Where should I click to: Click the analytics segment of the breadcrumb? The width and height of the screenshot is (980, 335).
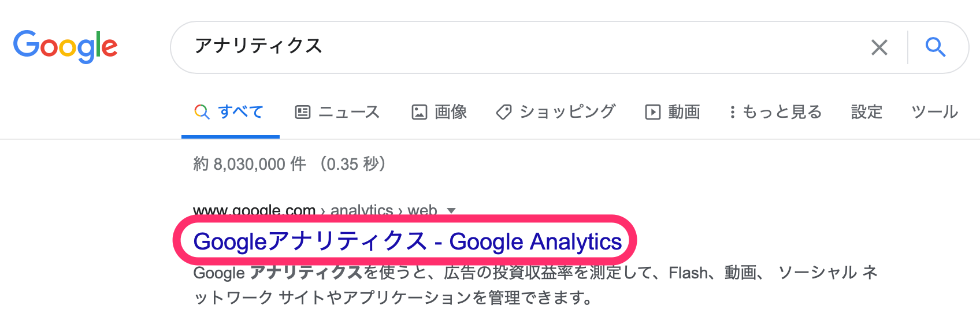[x=361, y=211]
